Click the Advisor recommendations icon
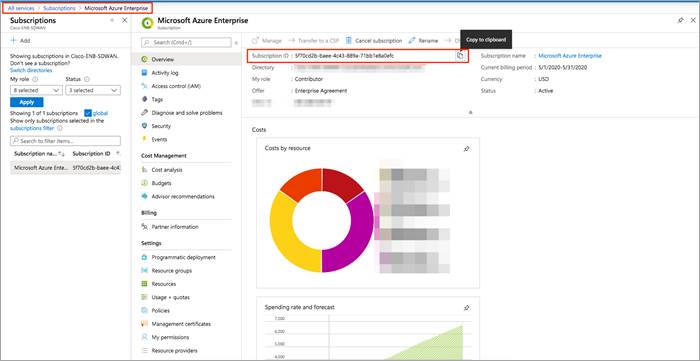 coord(144,196)
